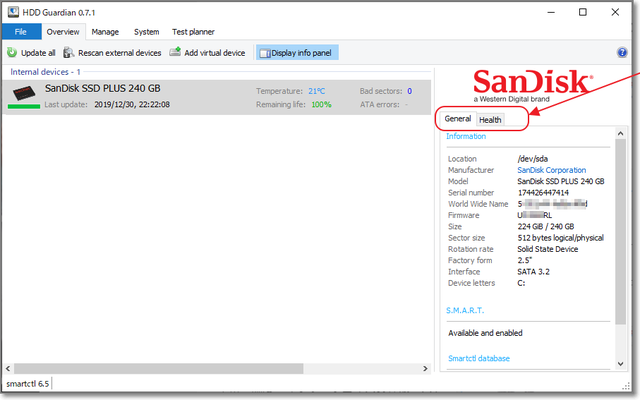Click the SanDisk SSD drive icon
The width and height of the screenshot is (640, 400).
pyautogui.click(x=23, y=93)
